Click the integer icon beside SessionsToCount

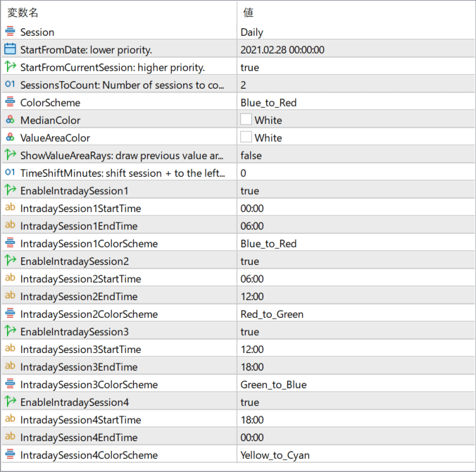(x=10, y=85)
